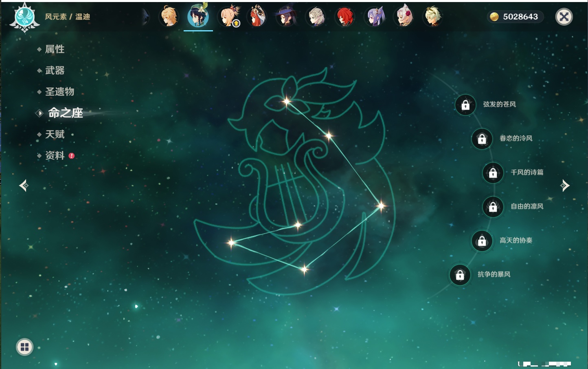Close the character screen
The image size is (588, 369).
point(564,17)
